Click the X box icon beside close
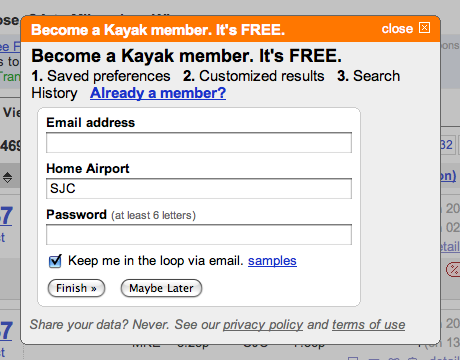Screen dimensions: 460x360 point(424,28)
